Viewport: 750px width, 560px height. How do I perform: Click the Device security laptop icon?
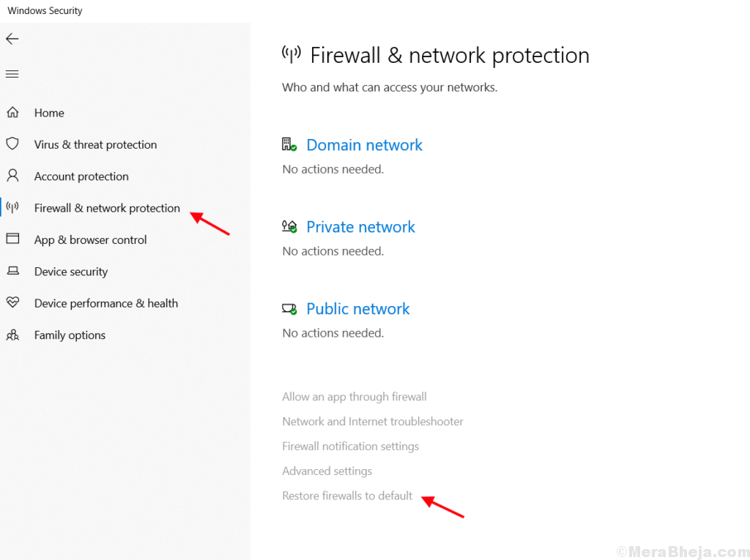click(x=13, y=271)
